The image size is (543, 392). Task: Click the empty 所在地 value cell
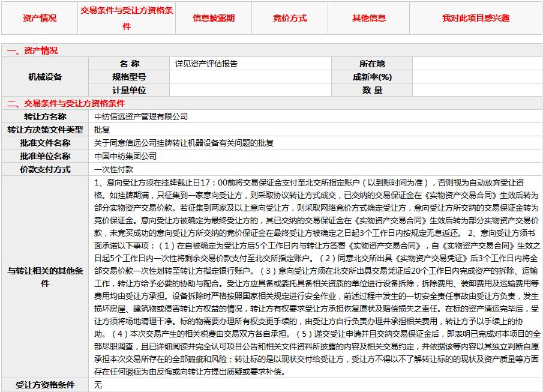tap(477, 64)
